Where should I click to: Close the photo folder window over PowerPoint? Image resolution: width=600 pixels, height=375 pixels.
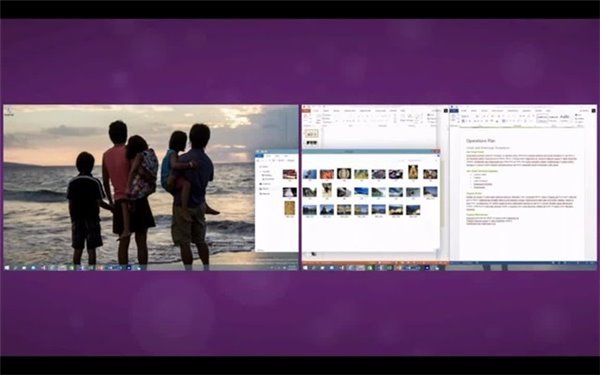point(437,152)
